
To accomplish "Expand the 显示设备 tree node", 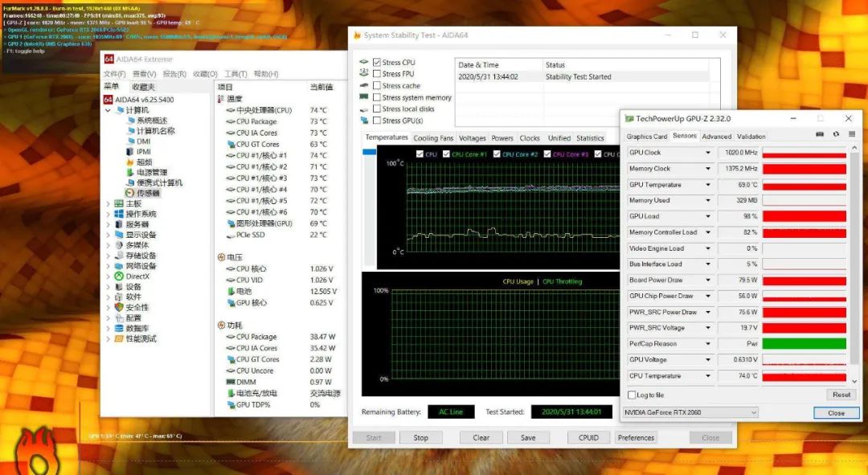I will point(108,235).
